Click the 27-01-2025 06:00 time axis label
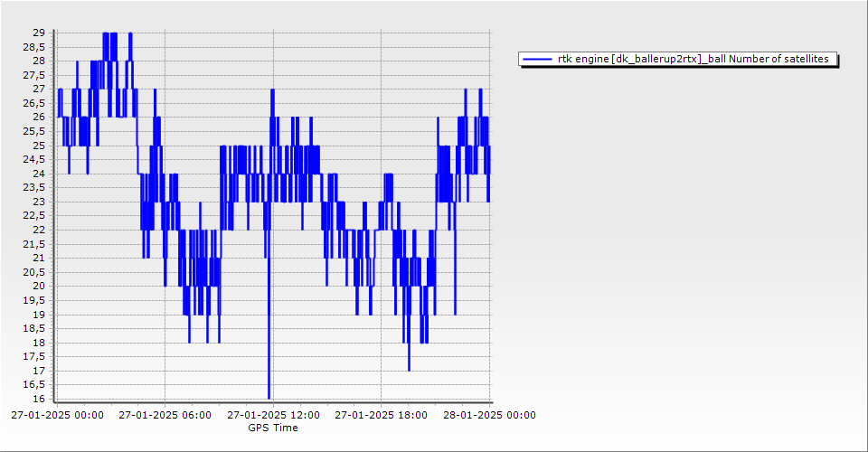This screenshot has height=452, width=868. 165,416
